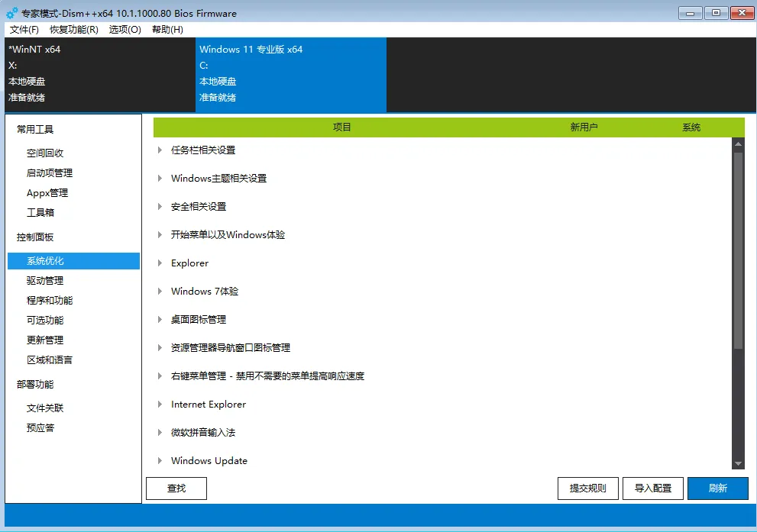Click the 提交规则 button
The height and width of the screenshot is (532, 757).
pyautogui.click(x=587, y=488)
